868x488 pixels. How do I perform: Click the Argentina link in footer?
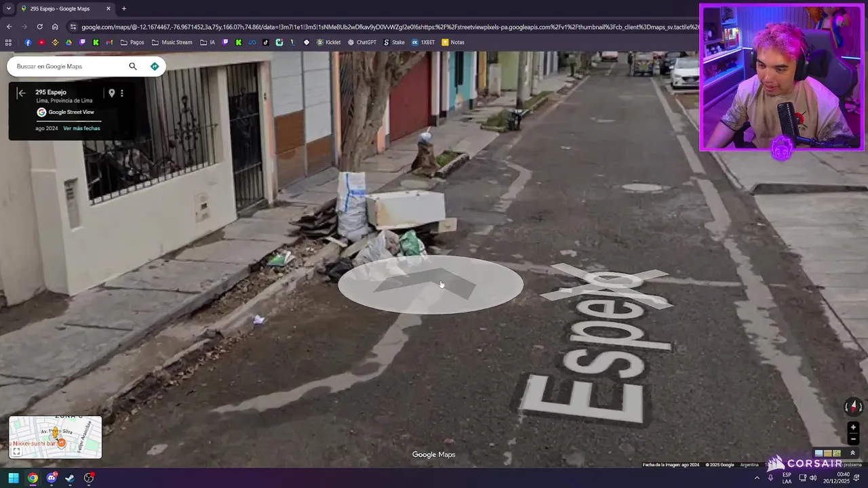(749, 465)
